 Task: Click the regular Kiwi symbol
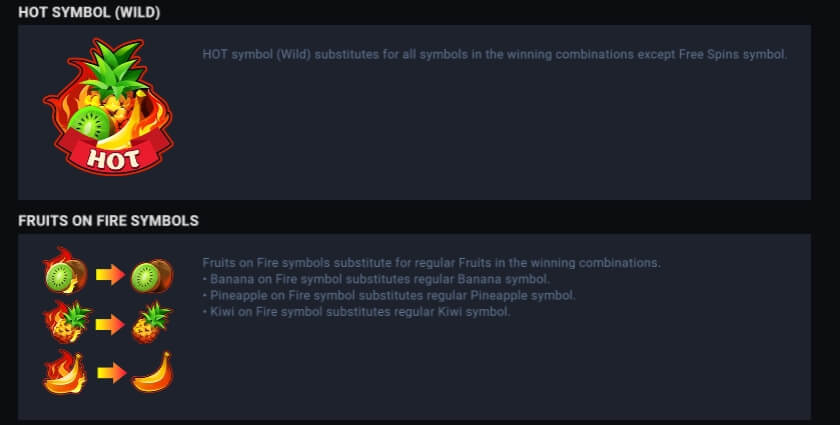(x=152, y=276)
